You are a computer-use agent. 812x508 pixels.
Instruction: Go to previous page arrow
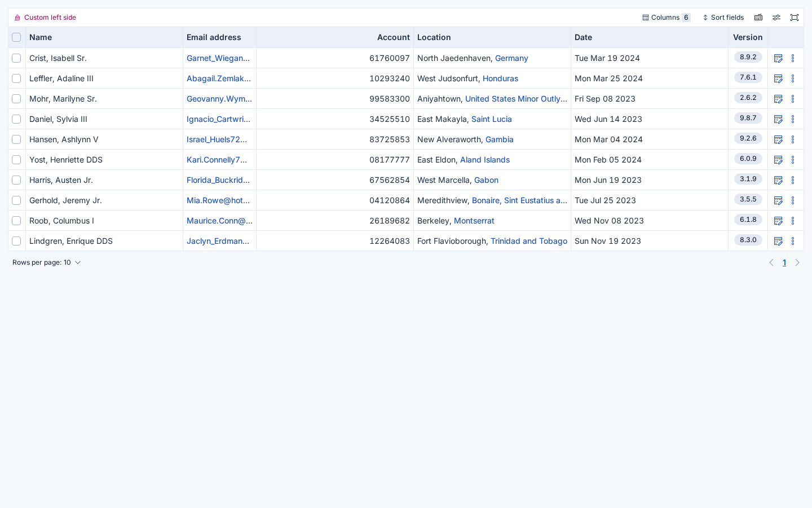[771, 262]
